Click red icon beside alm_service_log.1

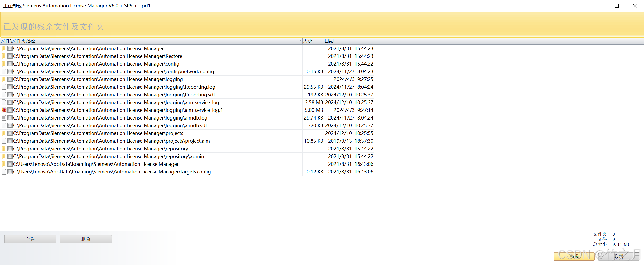[4, 110]
